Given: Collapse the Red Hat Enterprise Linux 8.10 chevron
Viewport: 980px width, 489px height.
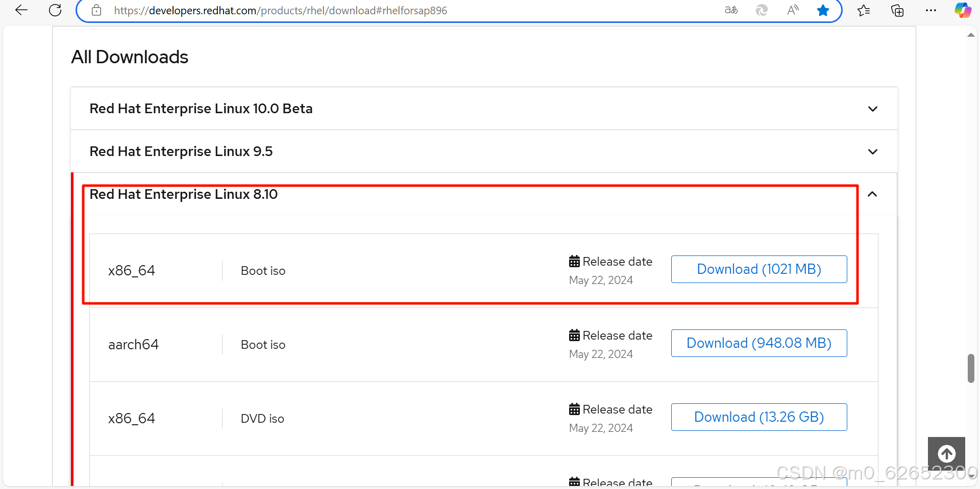Looking at the screenshot, I should (872, 194).
